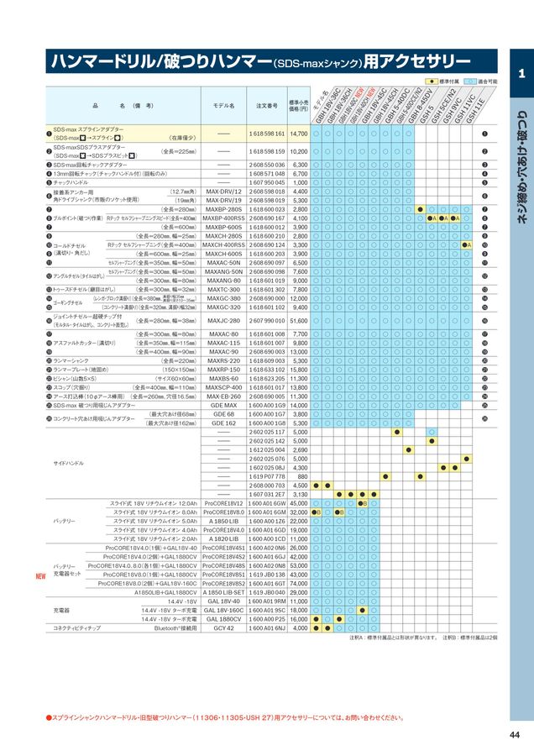Click model ProCORE18V4S1

[223, 549]
